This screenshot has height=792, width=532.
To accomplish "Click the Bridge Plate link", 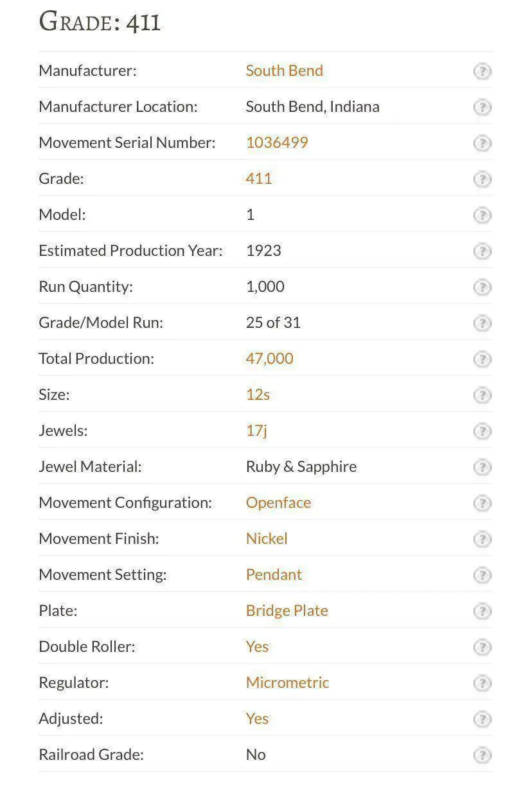I will click(287, 611).
